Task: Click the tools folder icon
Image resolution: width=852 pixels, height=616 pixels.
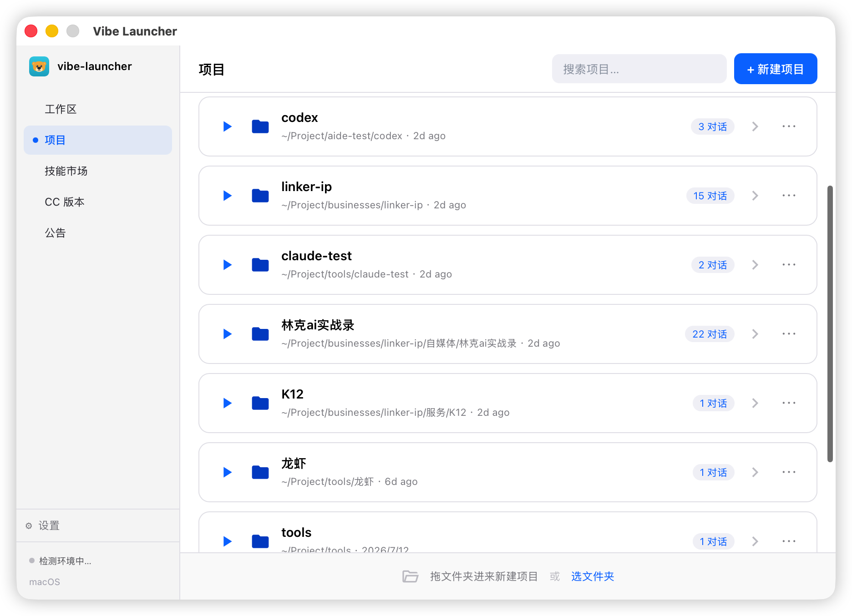Action: tap(260, 541)
